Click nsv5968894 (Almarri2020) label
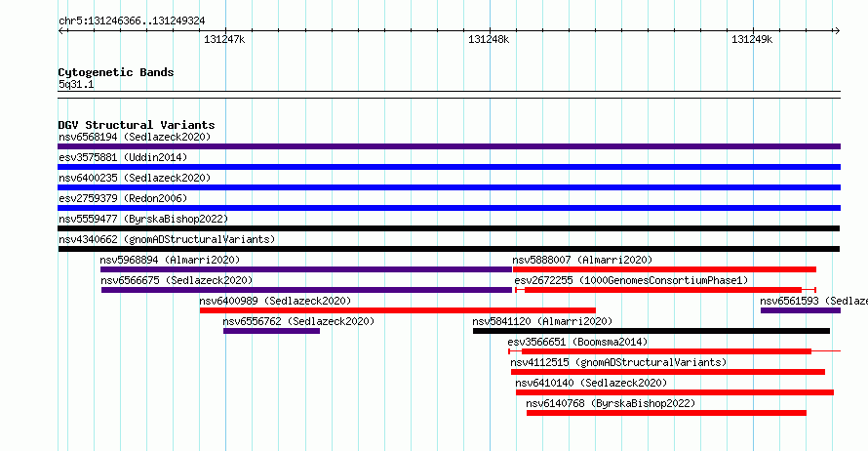 (170, 260)
